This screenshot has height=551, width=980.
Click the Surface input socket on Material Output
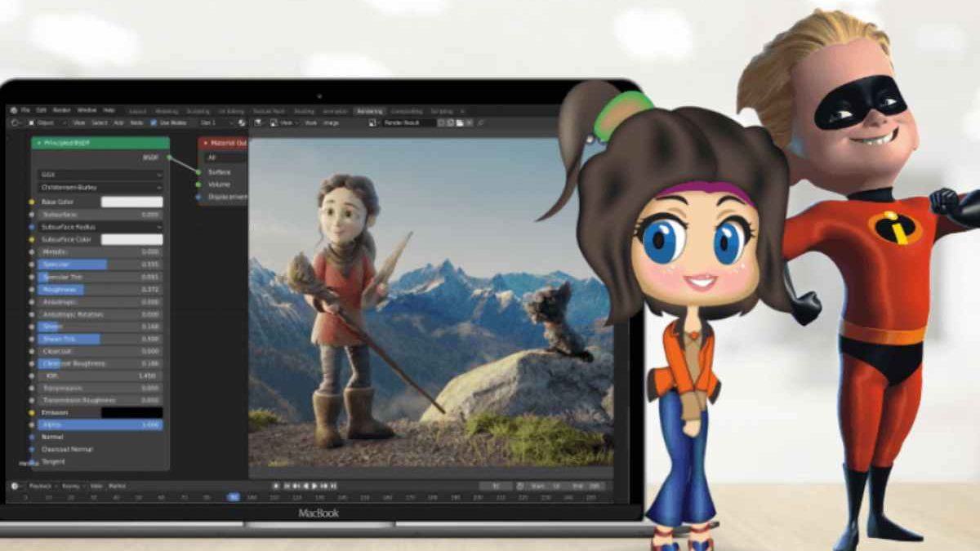click(198, 172)
